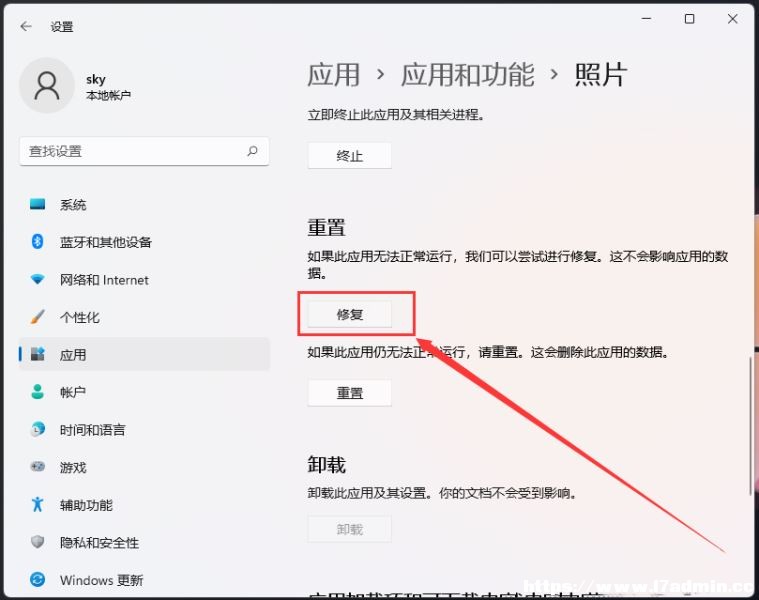This screenshot has width=759, height=600.
Task: Select the Bluetooth icon in sidebar
Action: click(x=37, y=241)
